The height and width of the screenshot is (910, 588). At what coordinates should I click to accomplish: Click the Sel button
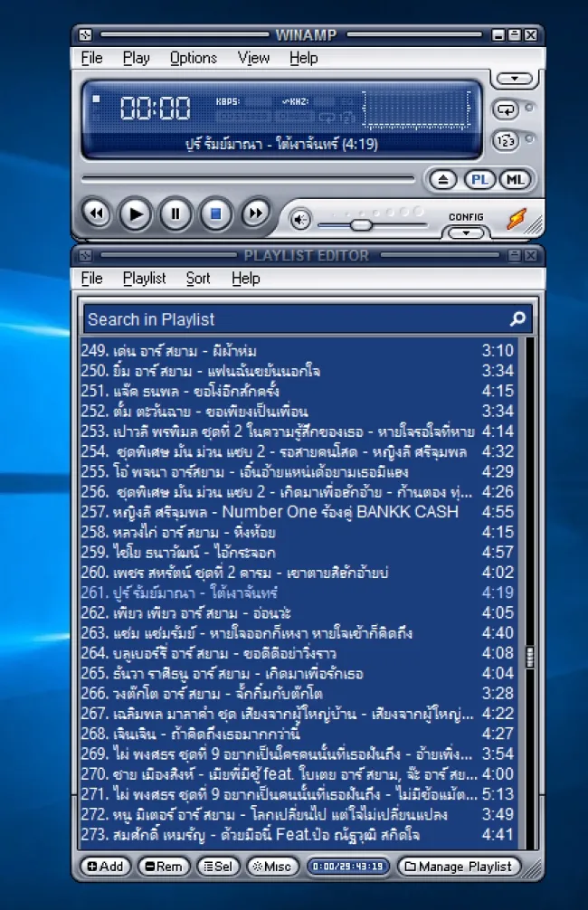click(218, 867)
